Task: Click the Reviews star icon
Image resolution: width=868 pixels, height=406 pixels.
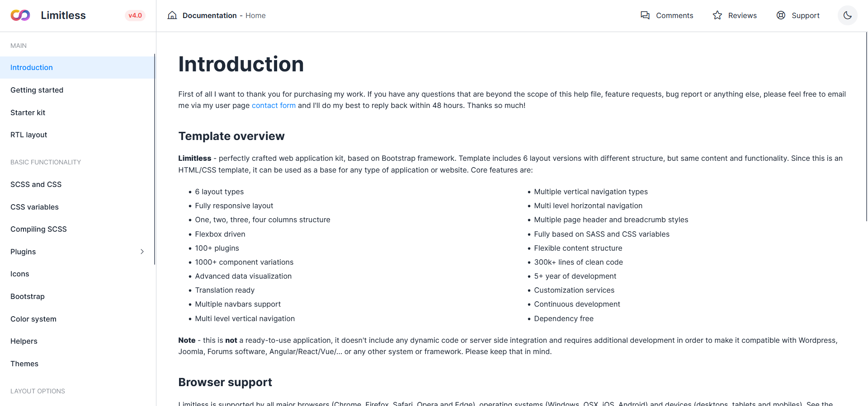Action: 717,15
